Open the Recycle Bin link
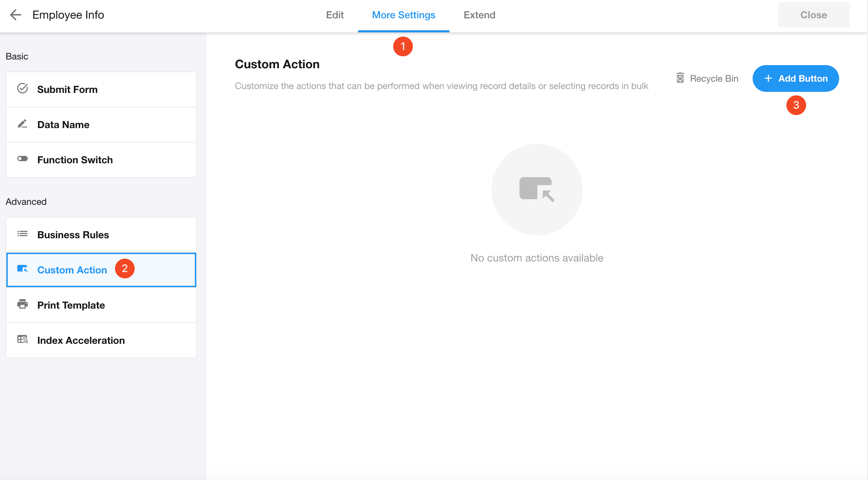The width and height of the screenshot is (868, 480). [x=714, y=78]
